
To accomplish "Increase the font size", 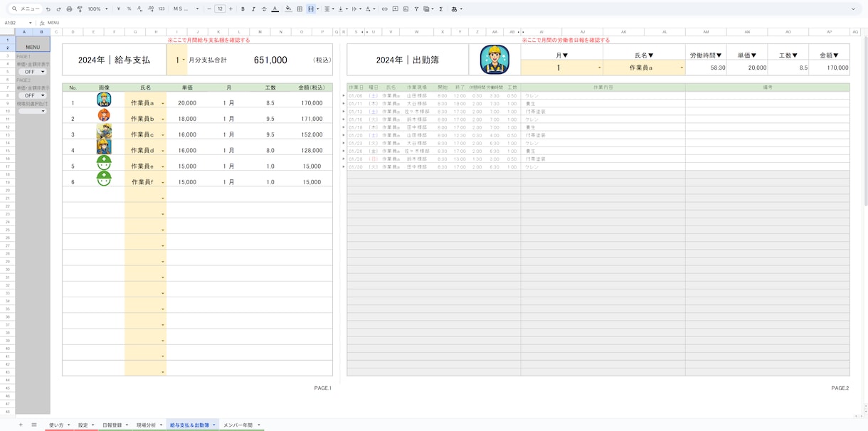I will (231, 9).
